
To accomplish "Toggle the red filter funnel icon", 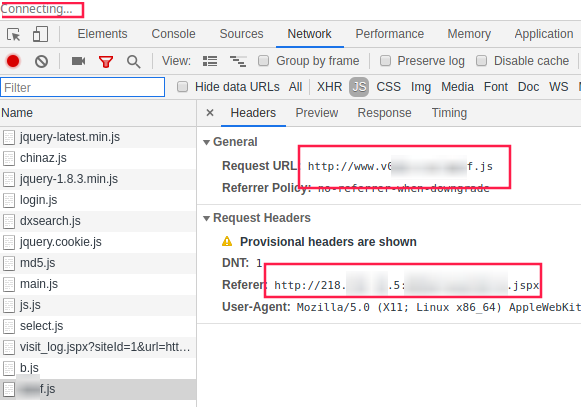I will pyautogui.click(x=106, y=61).
